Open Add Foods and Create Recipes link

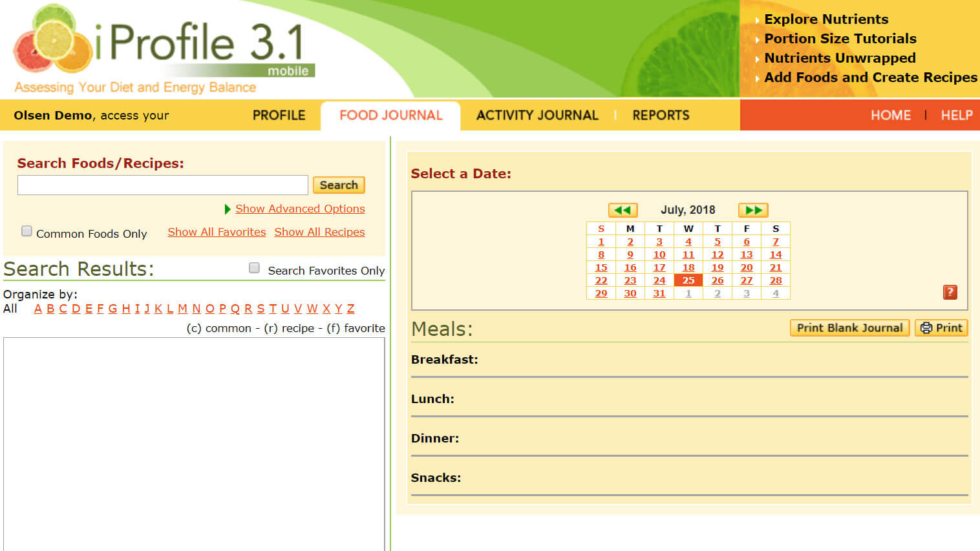point(871,78)
